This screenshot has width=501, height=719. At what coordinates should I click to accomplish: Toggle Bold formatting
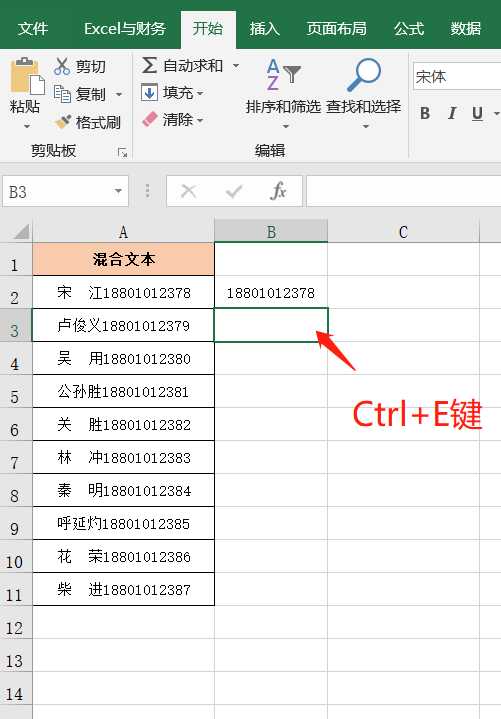(x=425, y=113)
